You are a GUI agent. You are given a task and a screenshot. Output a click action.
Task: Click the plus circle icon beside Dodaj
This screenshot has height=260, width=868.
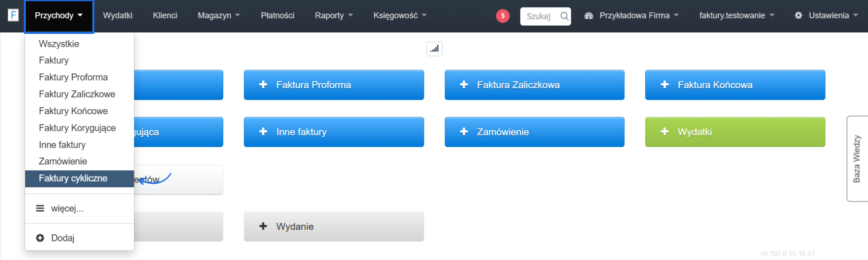click(x=40, y=238)
